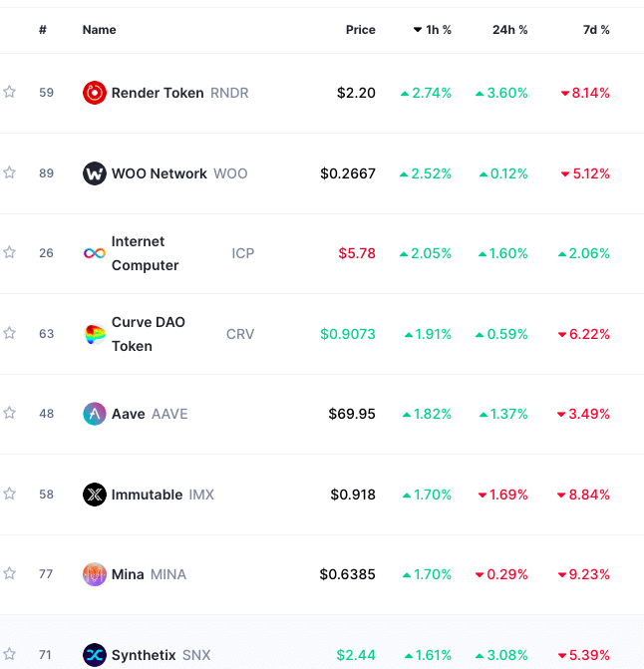Open the WOO Network coin page link
The width and height of the screenshot is (644, 669).
coord(160,173)
